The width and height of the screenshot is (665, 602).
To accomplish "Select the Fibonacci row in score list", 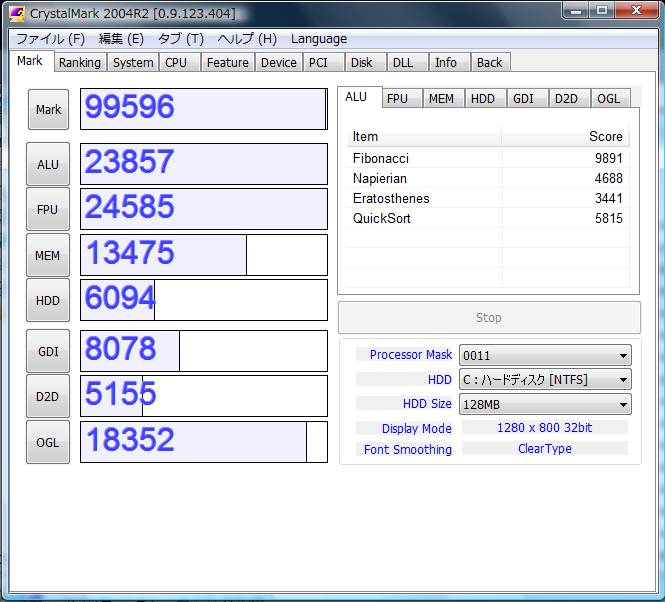I will (381, 158).
